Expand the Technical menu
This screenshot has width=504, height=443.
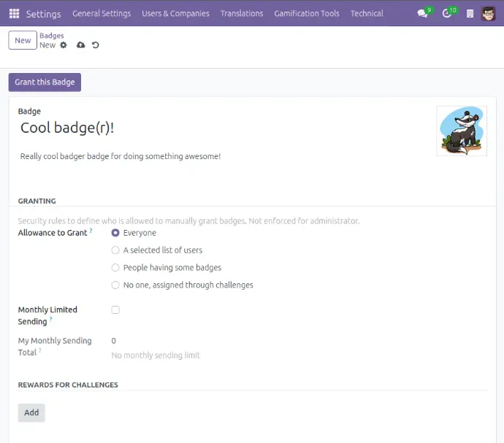click(367, 13)
